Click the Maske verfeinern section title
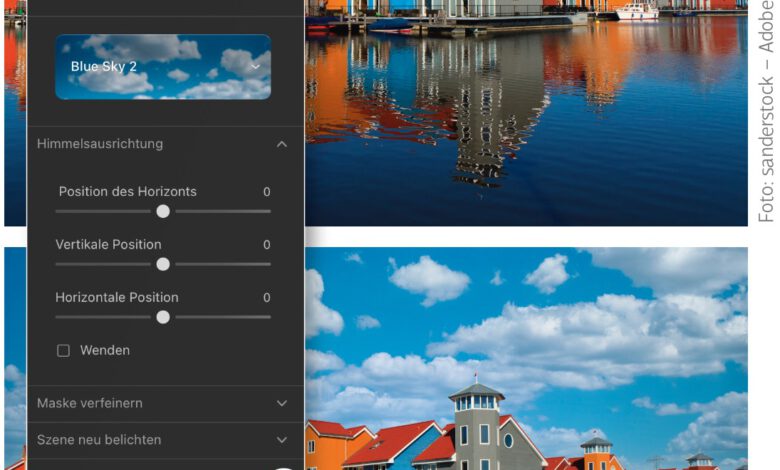This screenshot has height=470, width=780. click(x=90, y=403)
